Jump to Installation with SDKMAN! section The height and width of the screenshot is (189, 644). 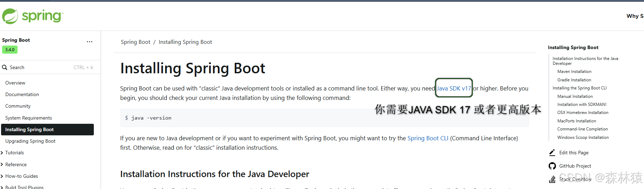click(582, 104)
